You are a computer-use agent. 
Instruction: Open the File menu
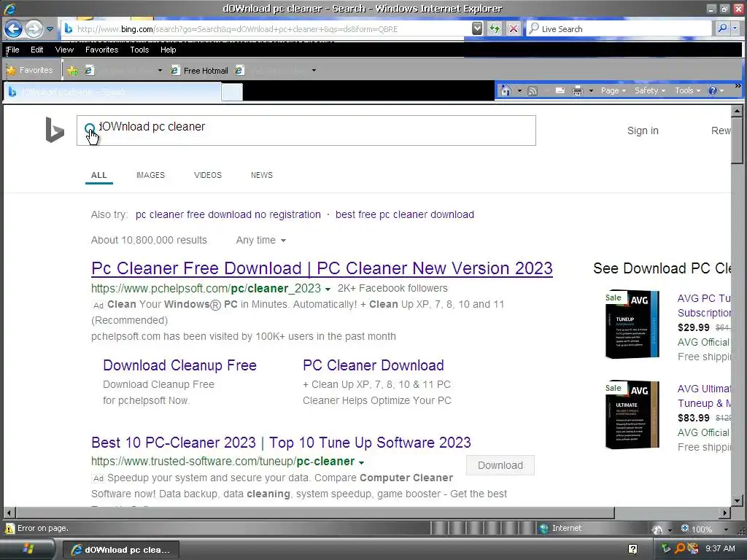tap(13, 50)
